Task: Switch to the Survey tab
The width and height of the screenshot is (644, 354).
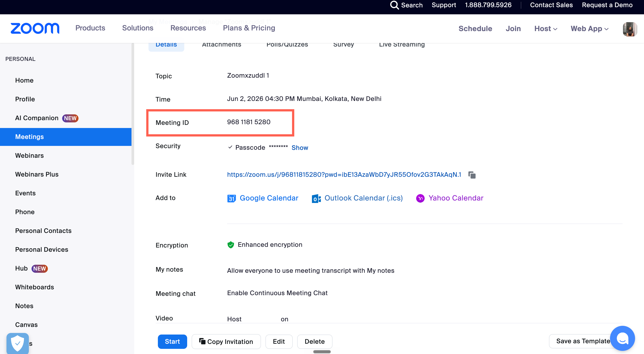Action: point(343,45)
